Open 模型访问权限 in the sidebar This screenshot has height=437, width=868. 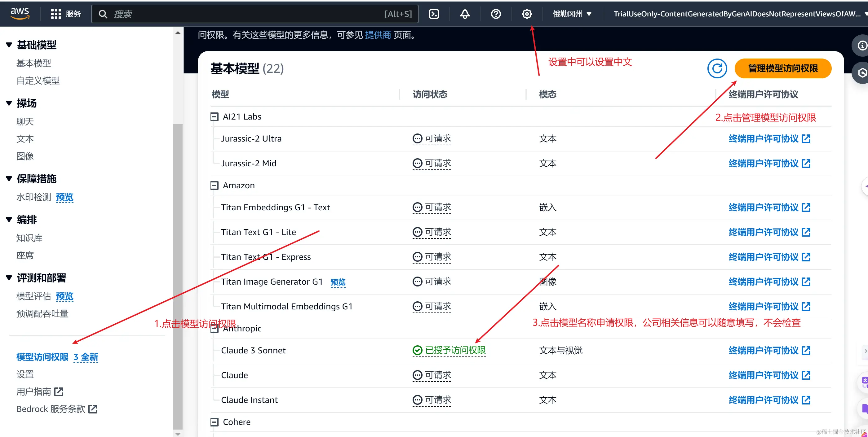tap(42, 357)
